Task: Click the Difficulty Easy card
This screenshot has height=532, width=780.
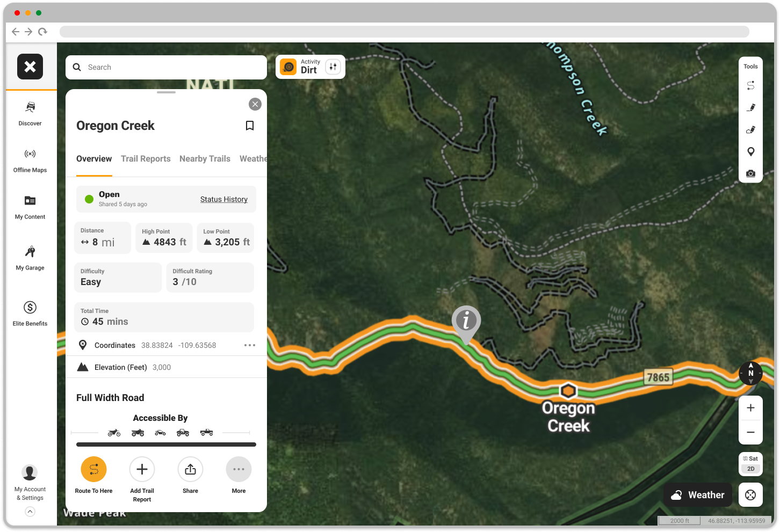Action: 118,278
